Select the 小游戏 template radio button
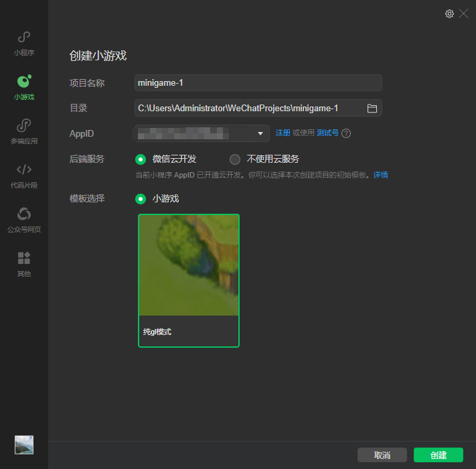The image size is (476, 469). pyautogui.click(x=141, y=199)
